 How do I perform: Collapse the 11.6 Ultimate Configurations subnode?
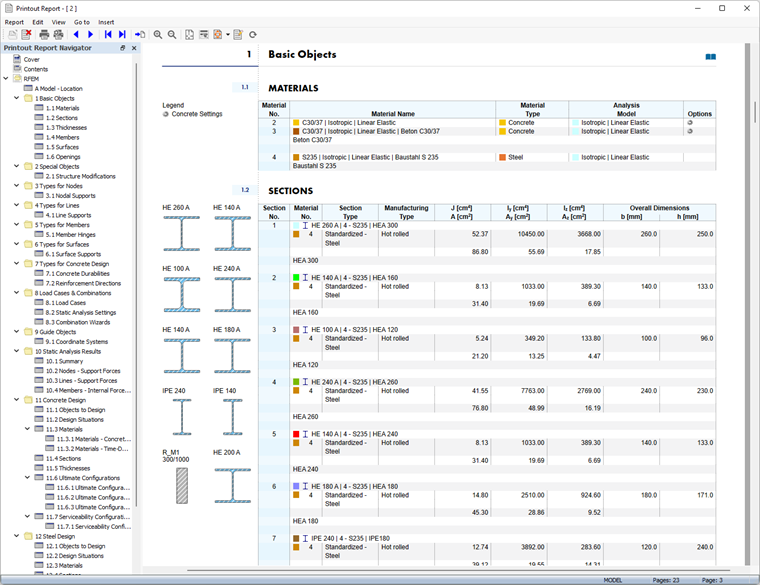click(28, 477)
